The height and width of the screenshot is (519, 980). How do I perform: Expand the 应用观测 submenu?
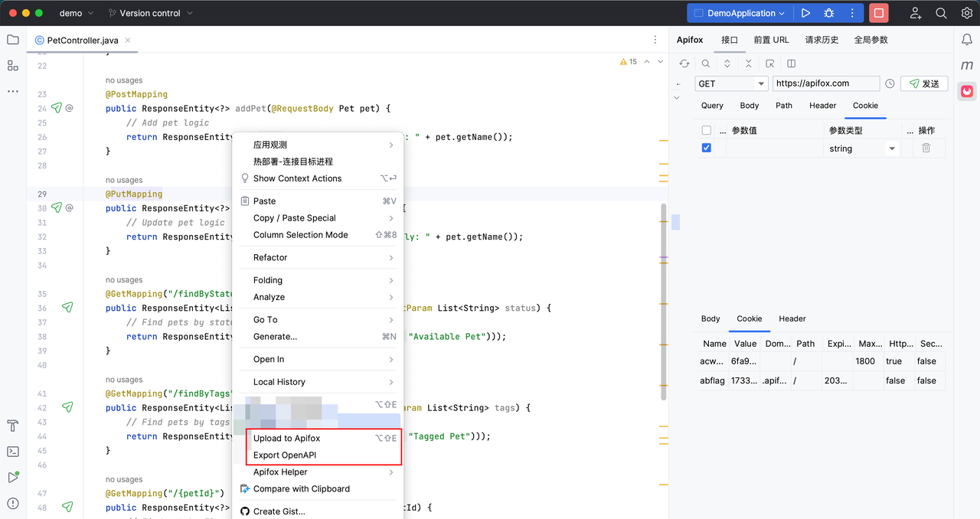click(318, 145)
